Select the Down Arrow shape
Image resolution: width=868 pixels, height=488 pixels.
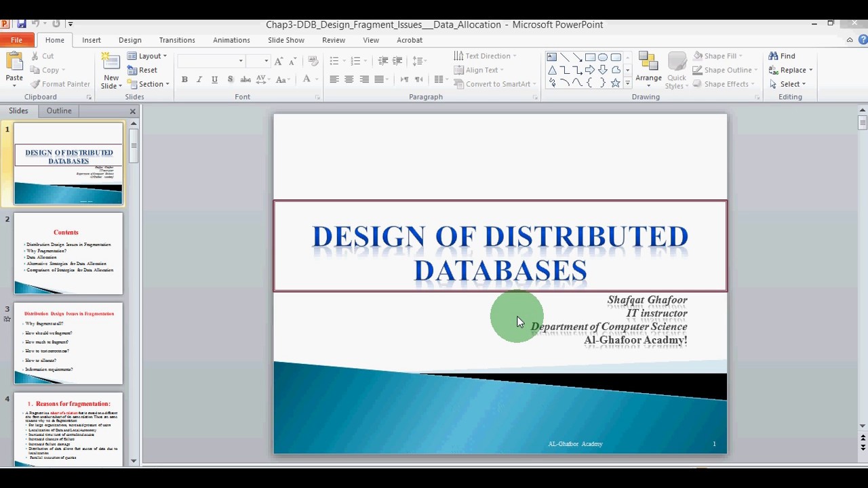pyautogui.click(x=603, y=70)
